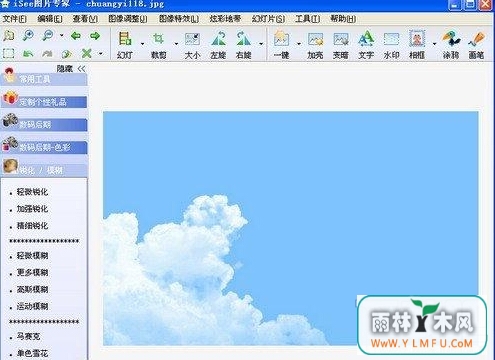Apply 运动模糊 effect
The image size is (495, 360).
32,306
